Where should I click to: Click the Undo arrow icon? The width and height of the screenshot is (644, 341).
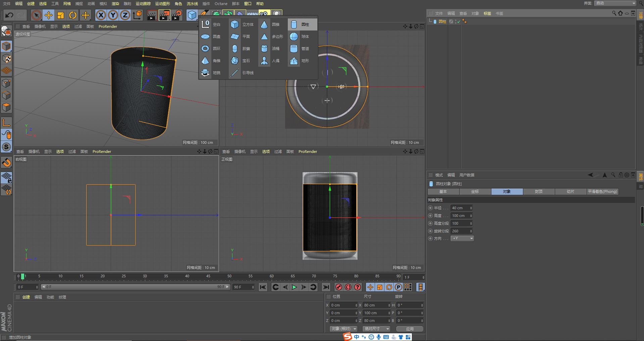tap(9, 15)
